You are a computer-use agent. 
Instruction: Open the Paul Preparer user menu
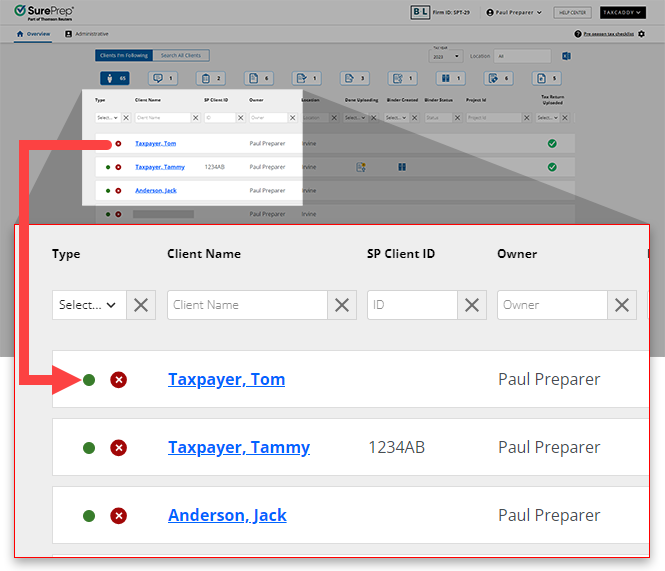click(x=514, y=12)
